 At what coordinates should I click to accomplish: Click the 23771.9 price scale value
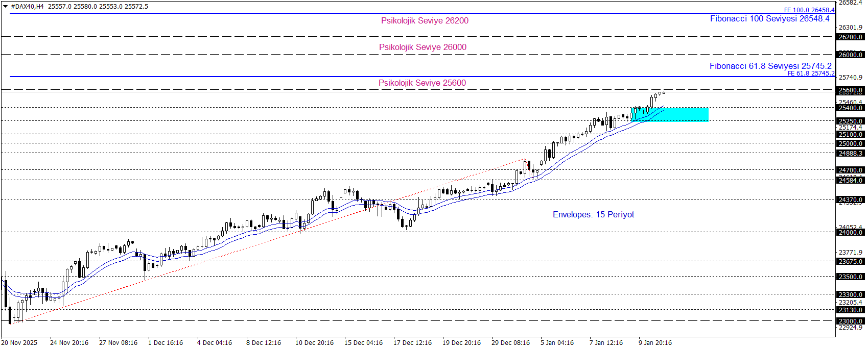pos(850,253)
